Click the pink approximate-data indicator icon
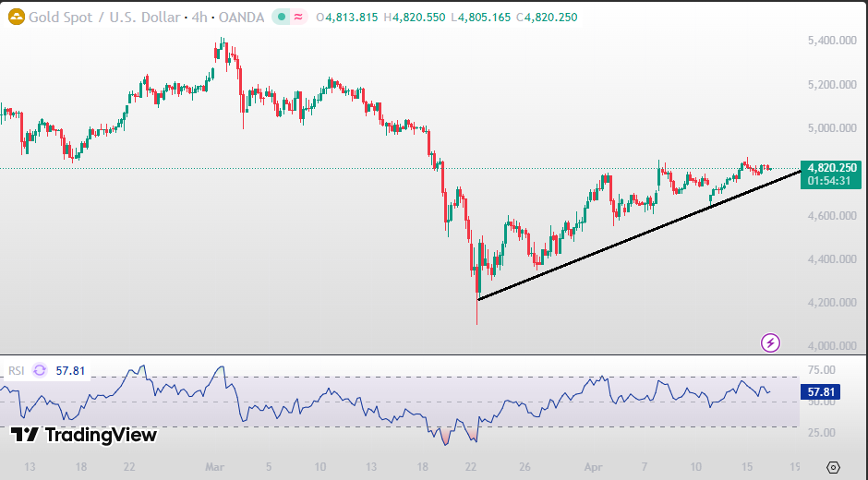This screenshot has height=480, width=868. click(299, 17)
